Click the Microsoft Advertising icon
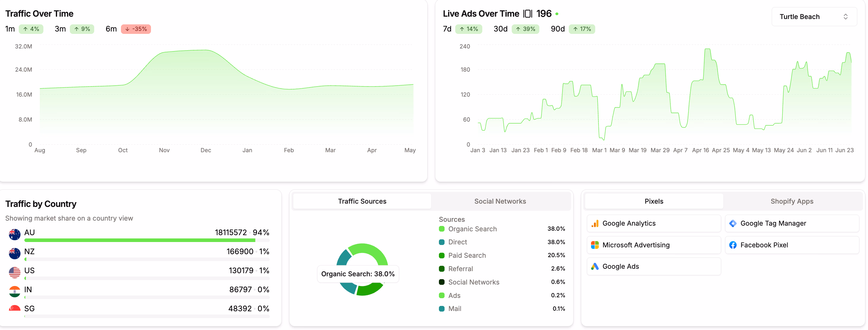The image size is (868, 330). click(595, 245)
